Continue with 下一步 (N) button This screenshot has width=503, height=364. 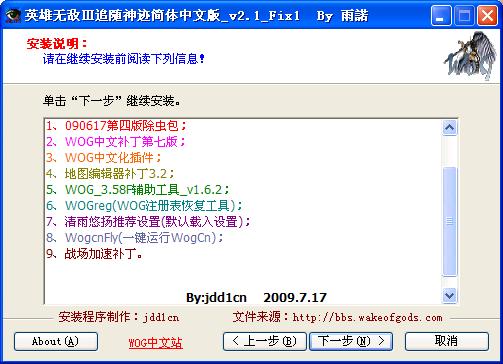point(351,341)
